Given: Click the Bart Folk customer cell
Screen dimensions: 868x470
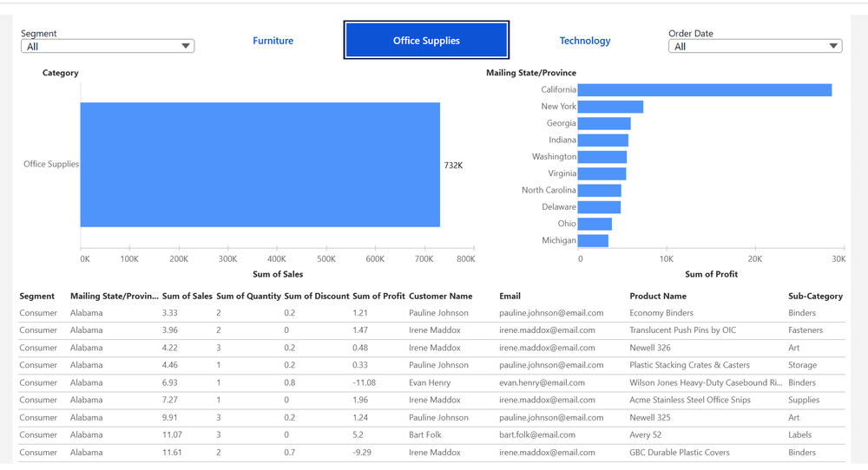Looking at the screenshot, I should point(427,434).
